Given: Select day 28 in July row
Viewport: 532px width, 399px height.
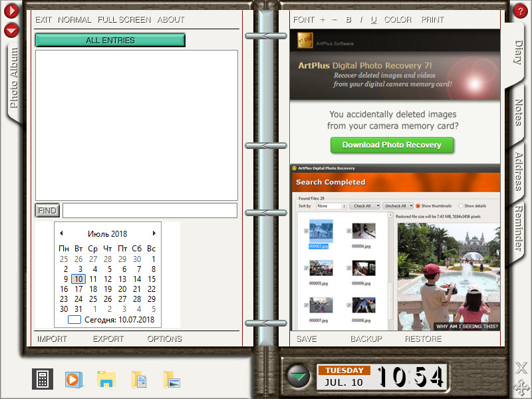Looking at the screenshot, I should pos(137,299).
